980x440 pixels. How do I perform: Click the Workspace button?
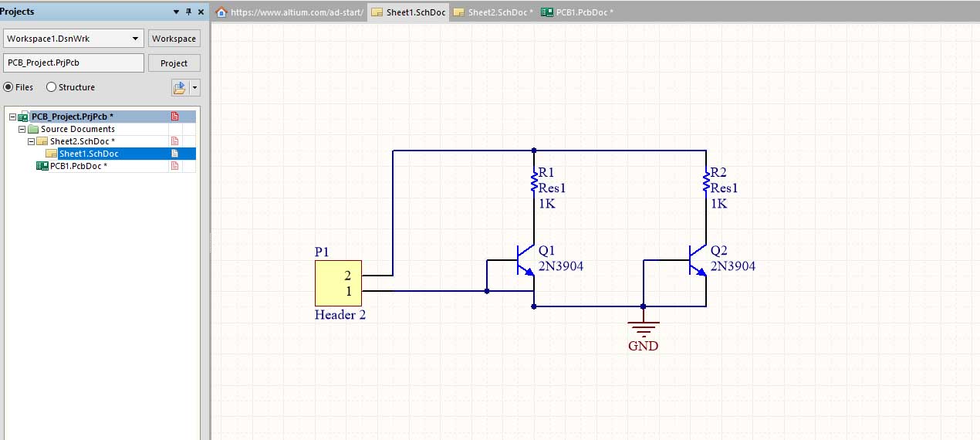click(x=174, y=39)
